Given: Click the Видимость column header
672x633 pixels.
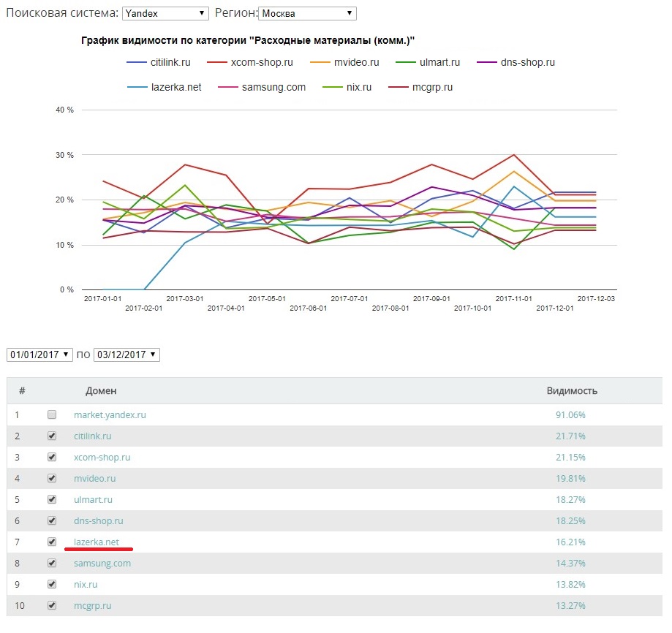Looking at the screenshot, I should 571,390.
